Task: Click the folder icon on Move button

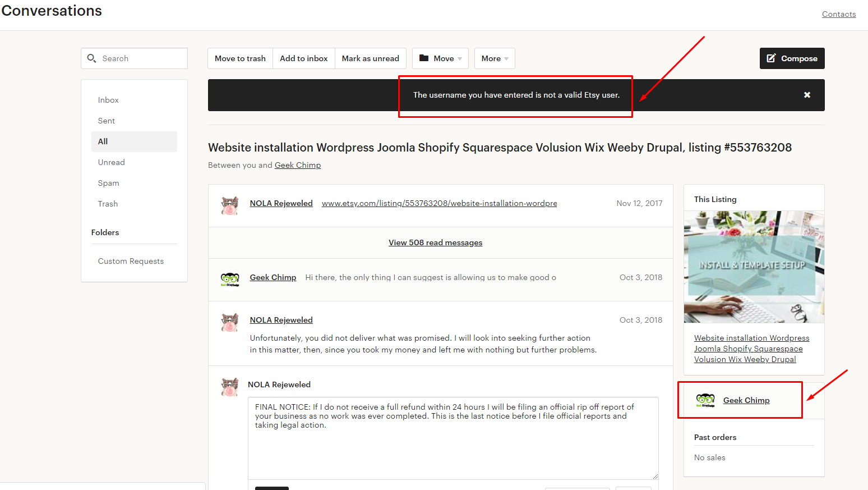Action: 424,58
